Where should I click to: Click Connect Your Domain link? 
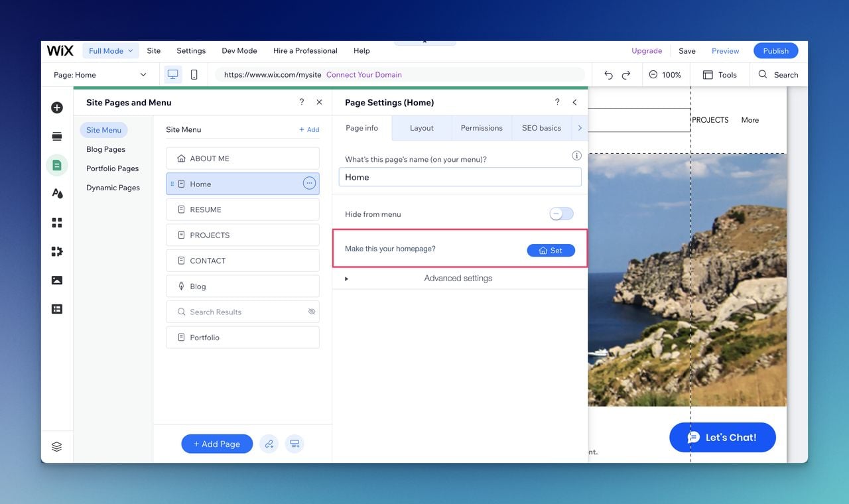click(364, 75)
